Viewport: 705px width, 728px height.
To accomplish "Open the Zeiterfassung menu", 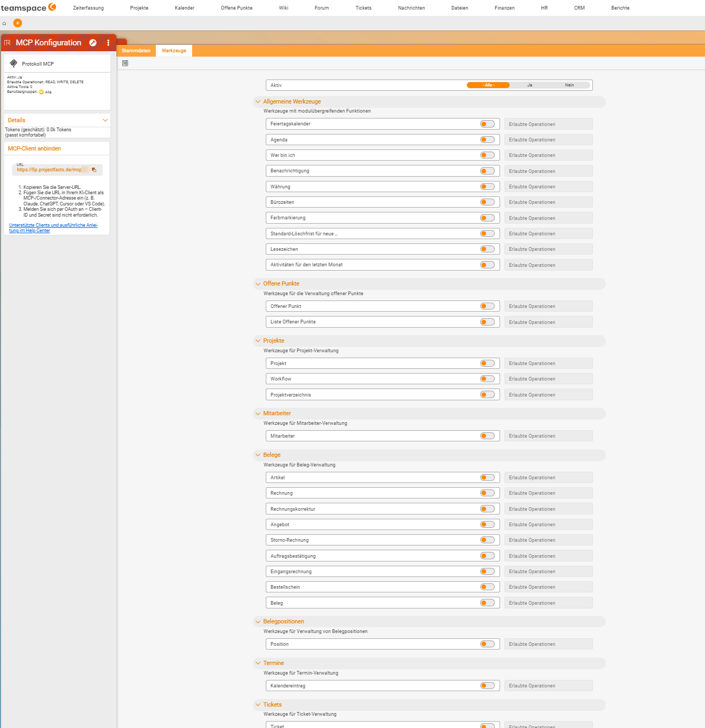I will [89, 8].
